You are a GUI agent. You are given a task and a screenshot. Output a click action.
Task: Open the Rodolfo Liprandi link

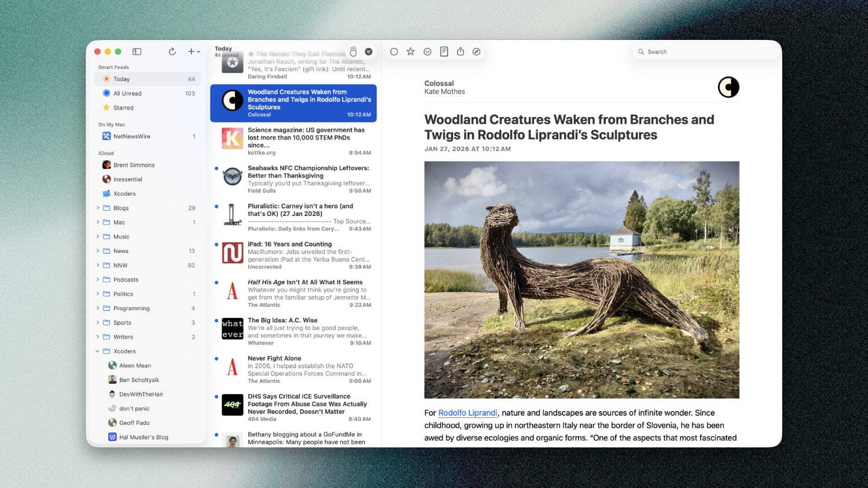(468, 413)
